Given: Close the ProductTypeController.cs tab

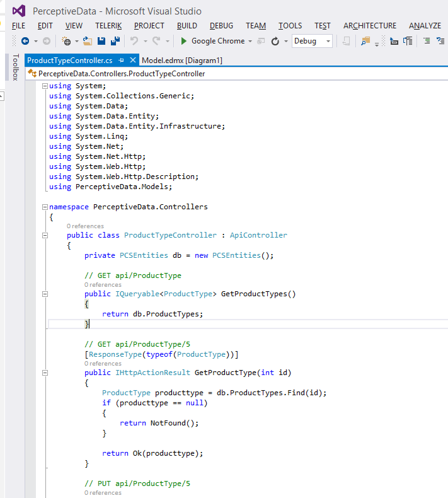Looking at the screenshot, I should [x=133, y=60].
